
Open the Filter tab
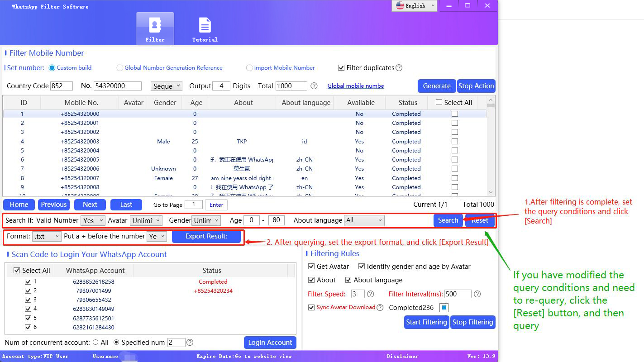pos(155,29)
